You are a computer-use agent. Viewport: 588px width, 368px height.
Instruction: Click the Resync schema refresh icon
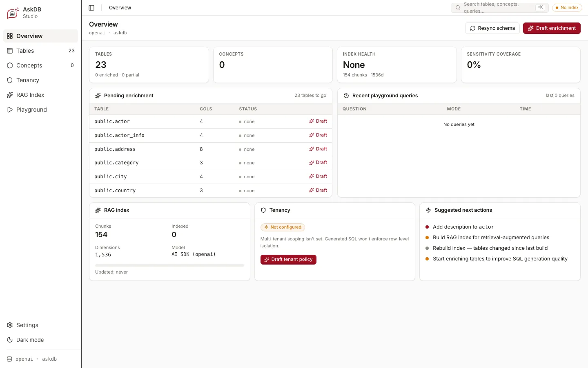[473, 28]
